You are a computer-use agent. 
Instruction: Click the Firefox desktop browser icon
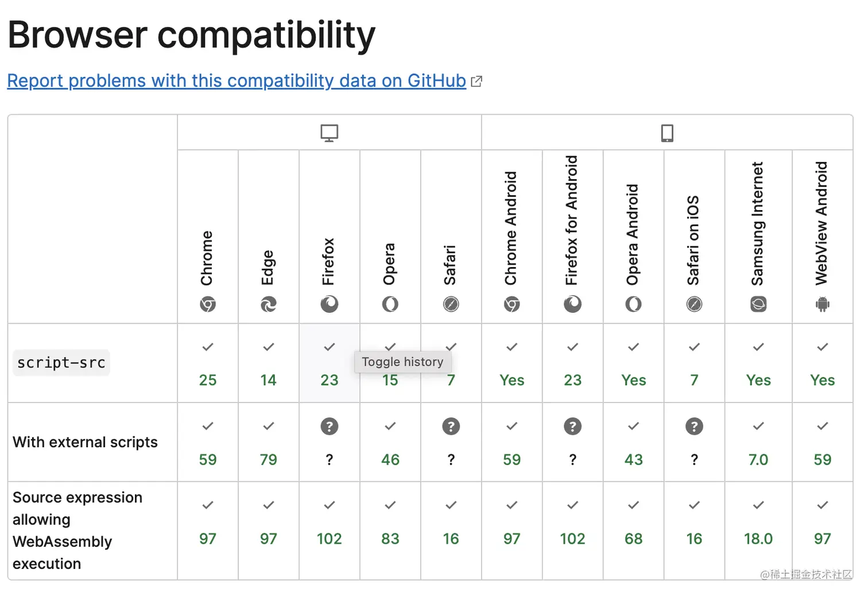329,304
